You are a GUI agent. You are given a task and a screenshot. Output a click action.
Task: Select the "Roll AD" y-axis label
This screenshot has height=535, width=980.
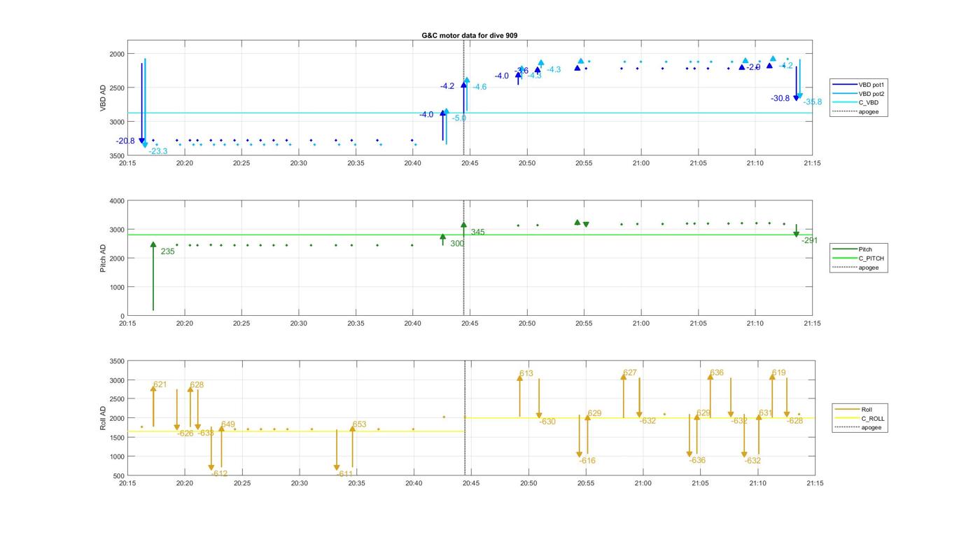point(103,418)
